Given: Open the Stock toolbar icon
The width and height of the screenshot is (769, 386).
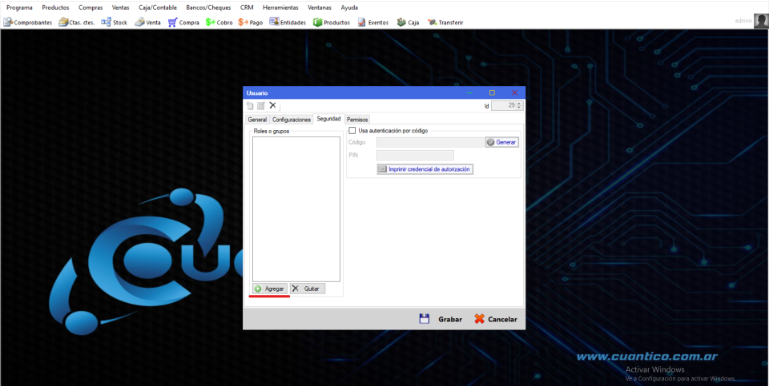Looking at the screenshot, I should tap(114, 23).
